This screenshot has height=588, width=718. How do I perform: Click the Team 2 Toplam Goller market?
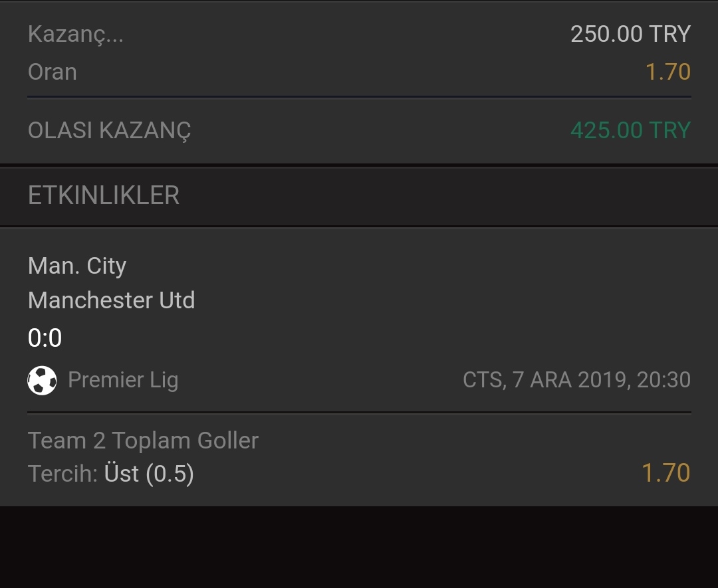coord(143,441)
